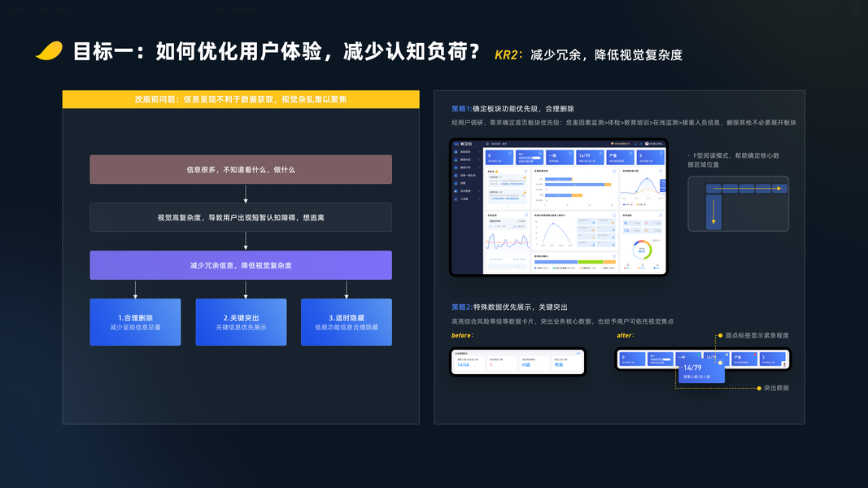Click the red dot on the after strip '严重' card
The width and height of the screenshot is (868, 488).
tap(755, 354)
